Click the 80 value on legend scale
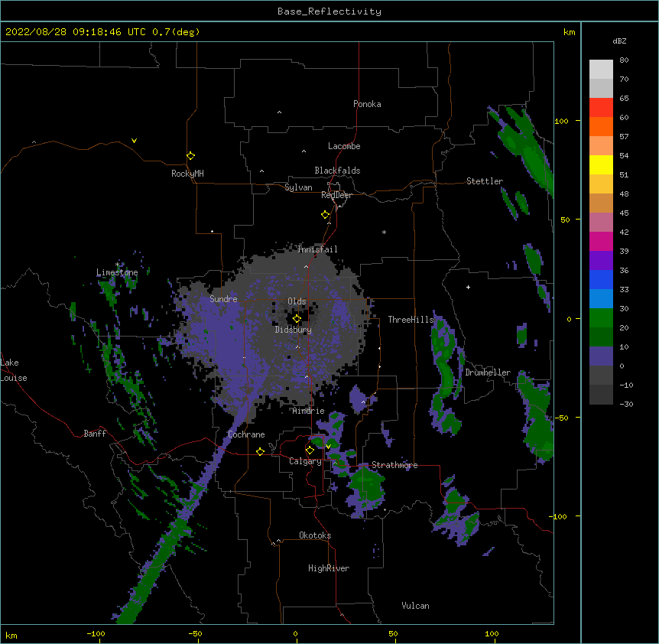 pos(624,60)
